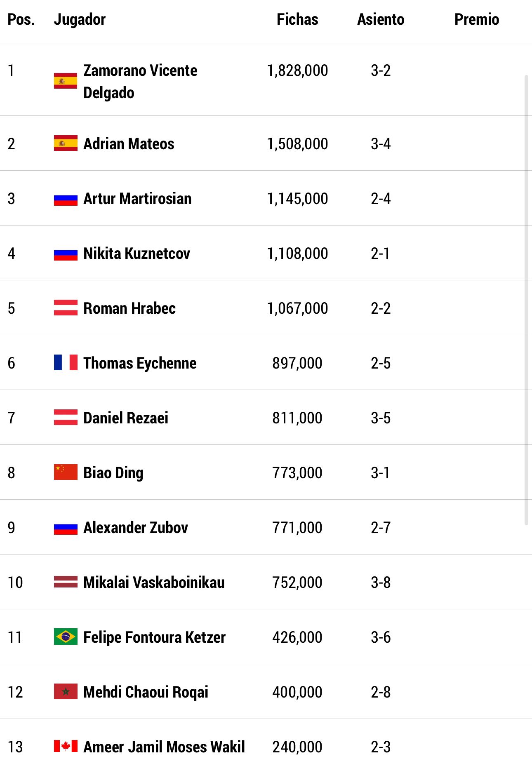532x773 pixels.
Task: Select Adrian Mateos chip count 1,508,000
Action: [297, 143]
